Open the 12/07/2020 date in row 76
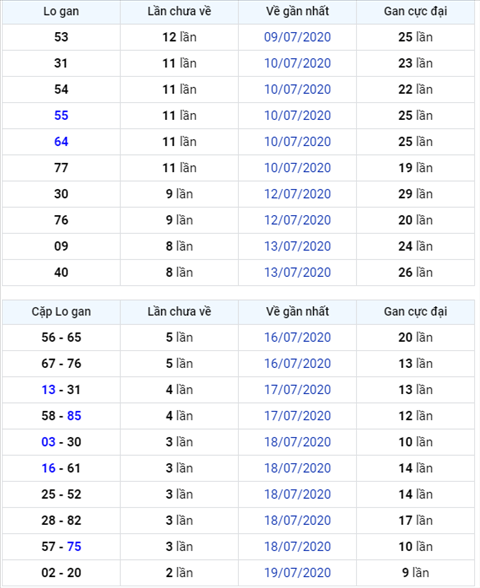The width and height of the screenshot is (480, 588). coord(297,220)
